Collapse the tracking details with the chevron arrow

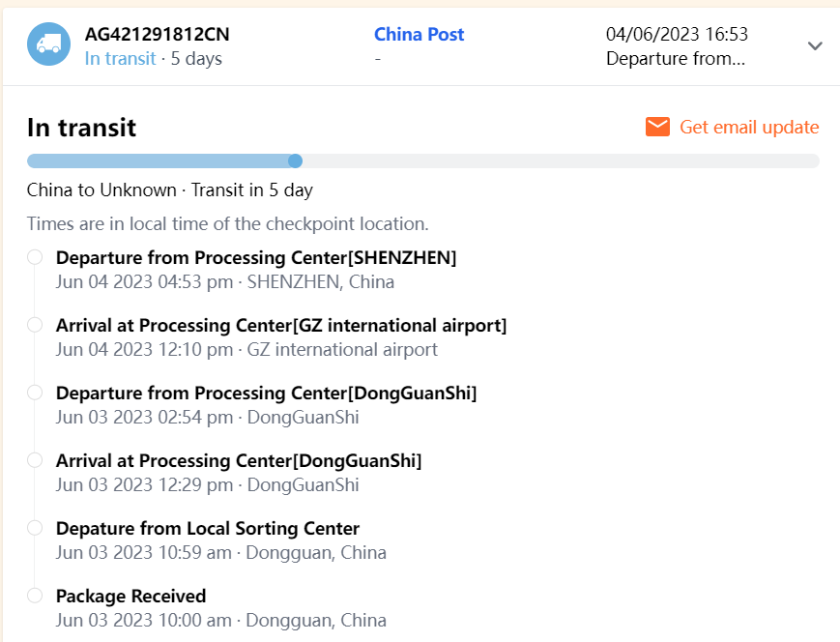(x=815, y=45)
